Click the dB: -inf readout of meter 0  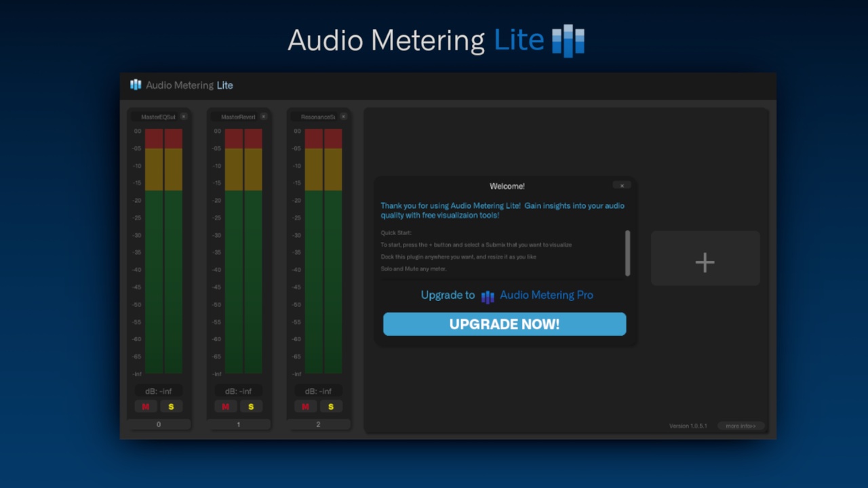(159, 391)
